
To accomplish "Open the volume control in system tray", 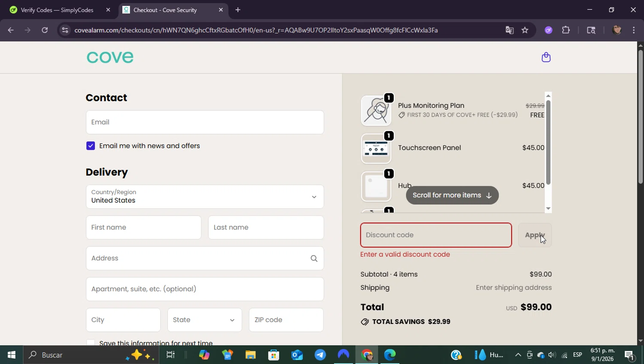I will (552, 355).
